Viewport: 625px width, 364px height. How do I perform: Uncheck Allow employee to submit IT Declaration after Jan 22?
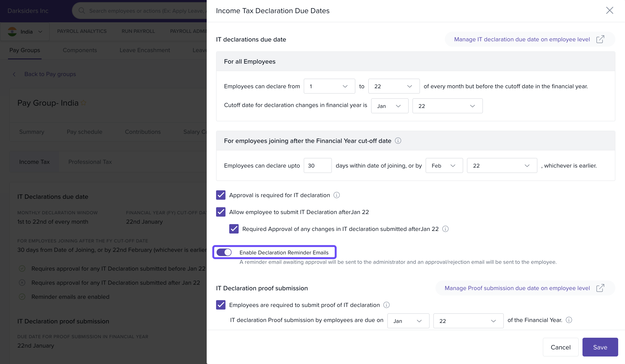(x=221, y=212)
